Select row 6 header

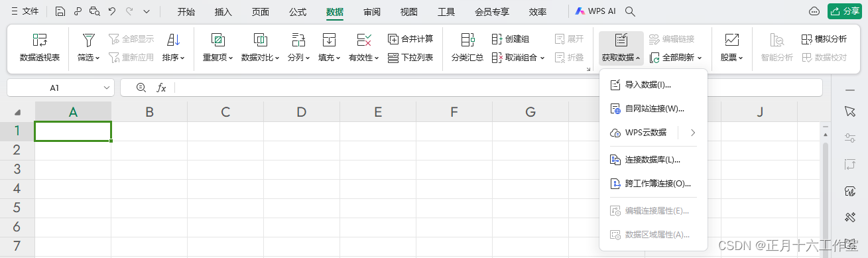(17, 227)
